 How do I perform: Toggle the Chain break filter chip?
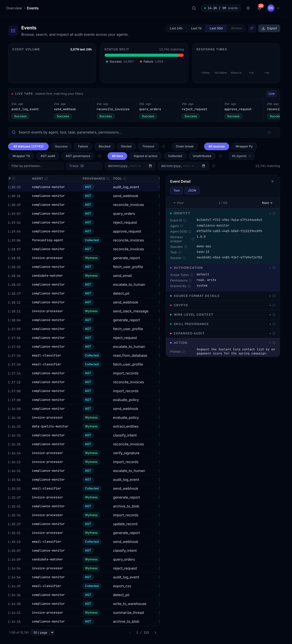(x=184, y=147)
